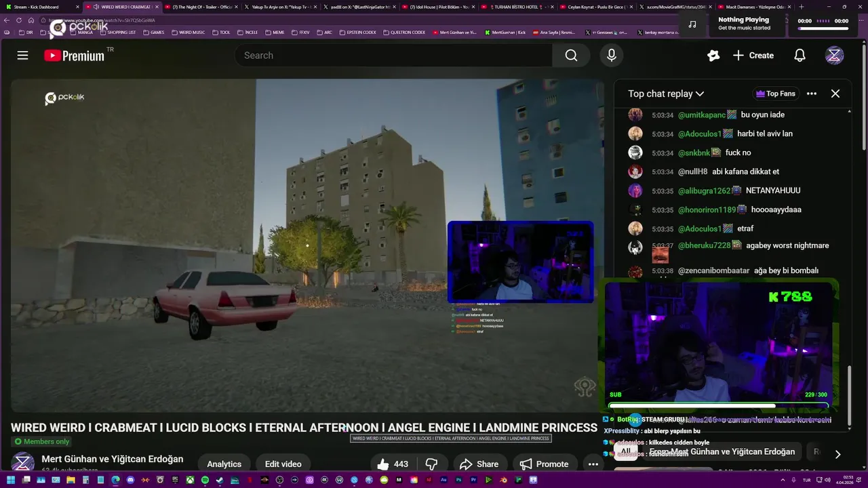The width and height of the screenshot is (868, 488).
Task: Open a new browser tab
Action: 802,7
